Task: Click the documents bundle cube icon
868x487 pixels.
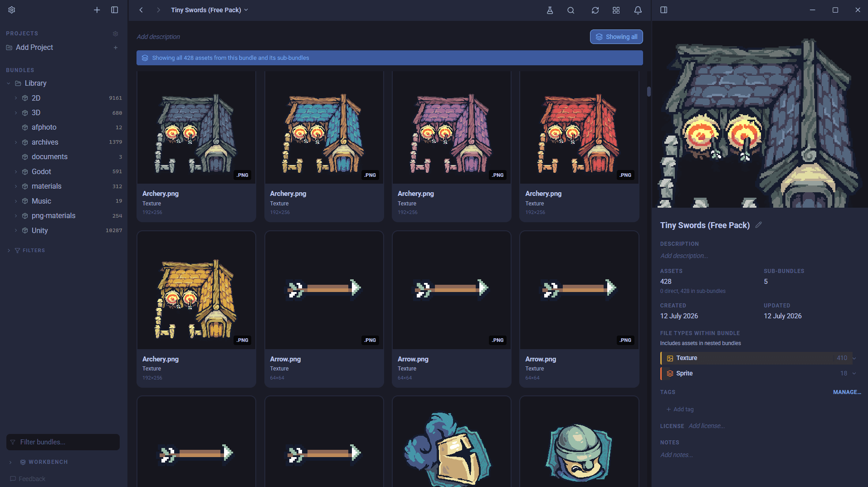Action: tap(25, 157)
